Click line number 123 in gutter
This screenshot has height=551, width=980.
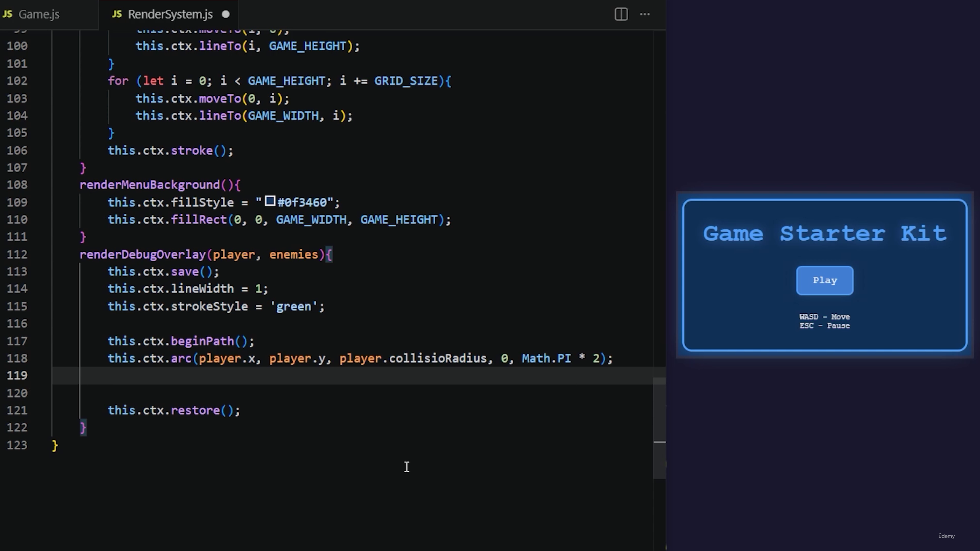17,445
